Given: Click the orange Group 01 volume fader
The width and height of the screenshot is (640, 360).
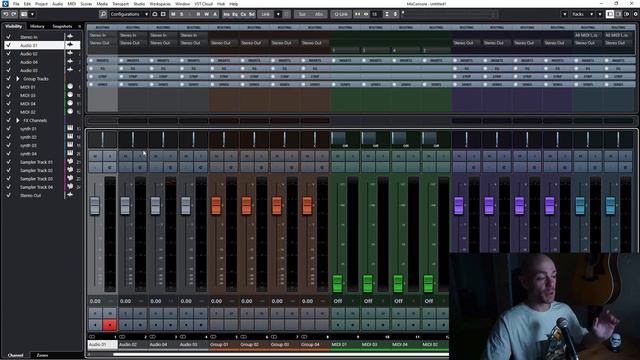Looking at the screenshot, I should tap(216, 205).
